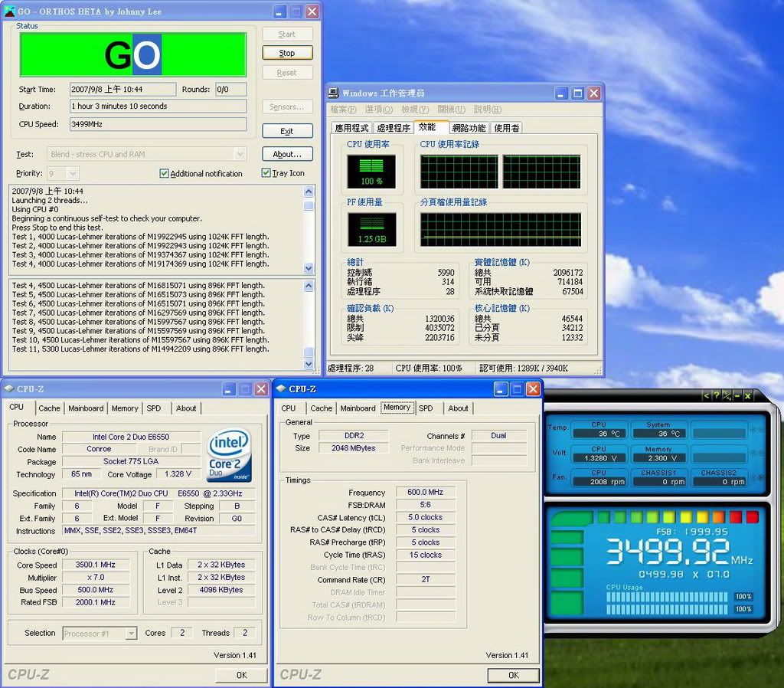Open the 檔案 menu in Task Manager
This screenshot has height=688, width=784.
coord(344,110)
